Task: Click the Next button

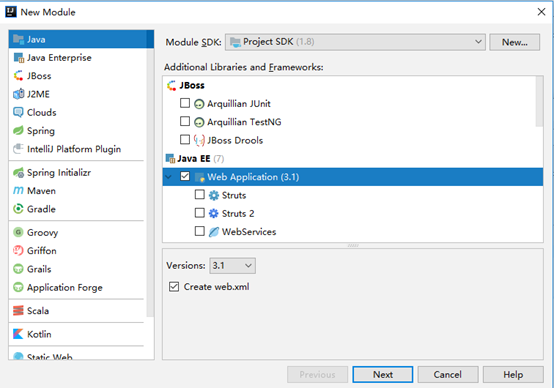Action: point(383,375)
